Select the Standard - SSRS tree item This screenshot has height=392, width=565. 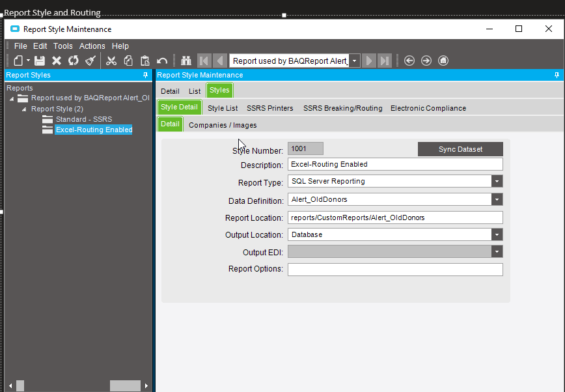pyautogui.click(x=84, y=119)
